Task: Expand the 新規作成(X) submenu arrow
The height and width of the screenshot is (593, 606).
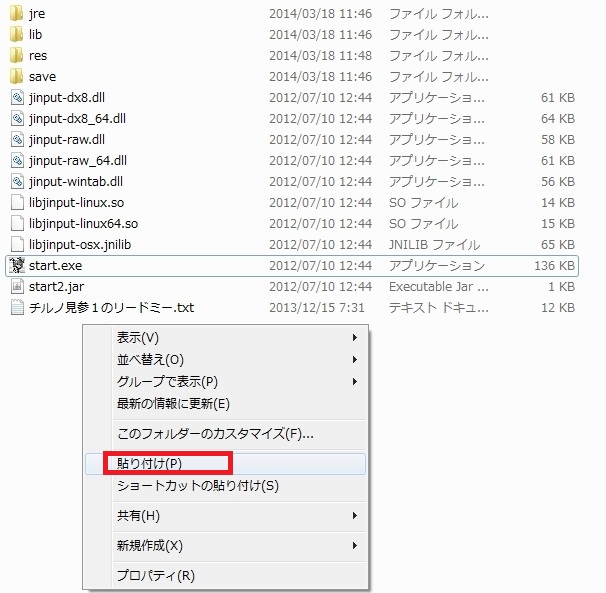Action: (355, 546)
